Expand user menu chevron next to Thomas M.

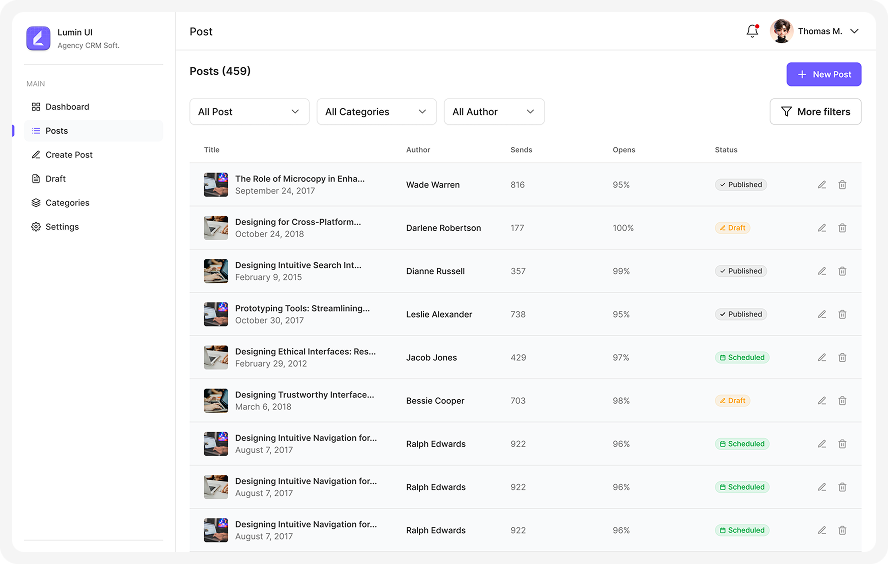tap(854, 31)
